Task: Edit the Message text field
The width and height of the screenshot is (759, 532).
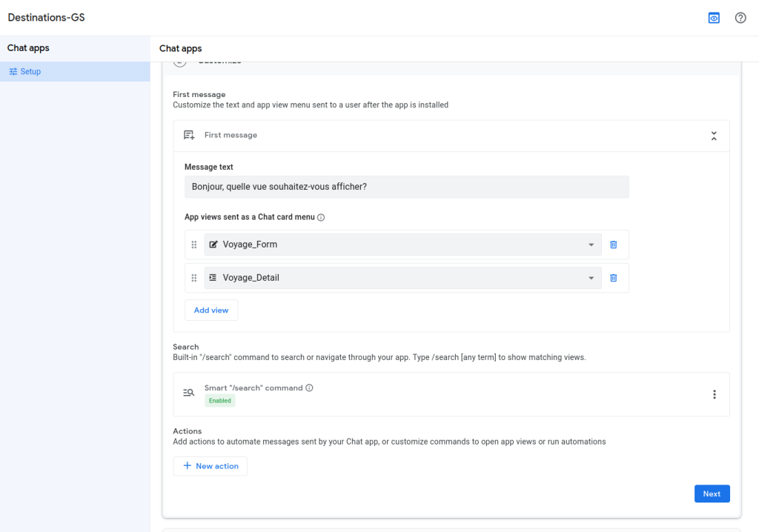Action: [407, 187]
